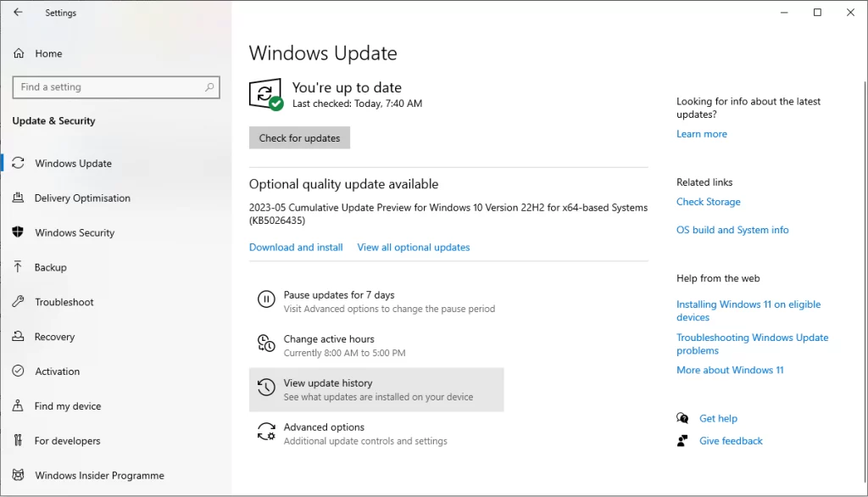
Task: Minimize the Settings window
Action: pos(784,12)
